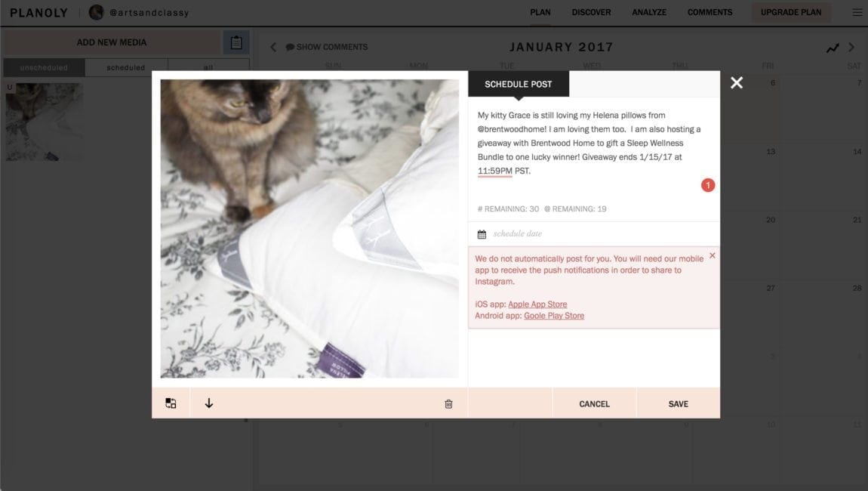This screenshot has width=868, height=491.
Task: Click calendar day 14
Action: coord(857,151)
